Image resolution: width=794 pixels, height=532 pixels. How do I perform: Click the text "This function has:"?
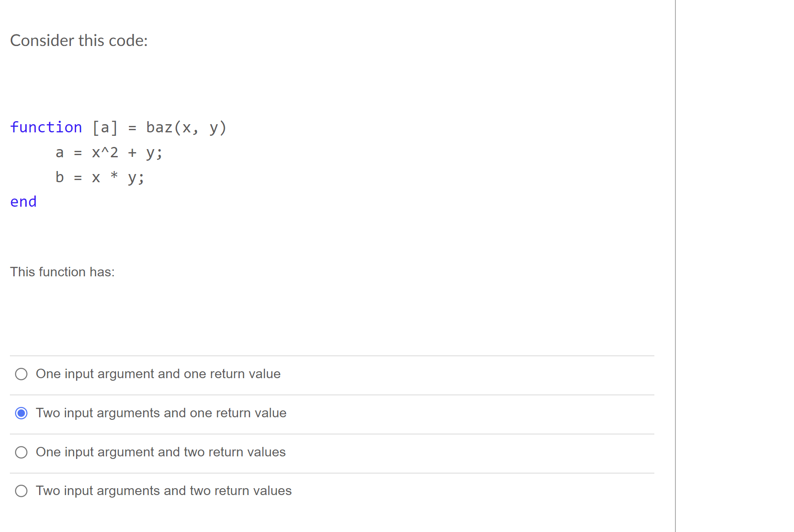pos(62,272)
